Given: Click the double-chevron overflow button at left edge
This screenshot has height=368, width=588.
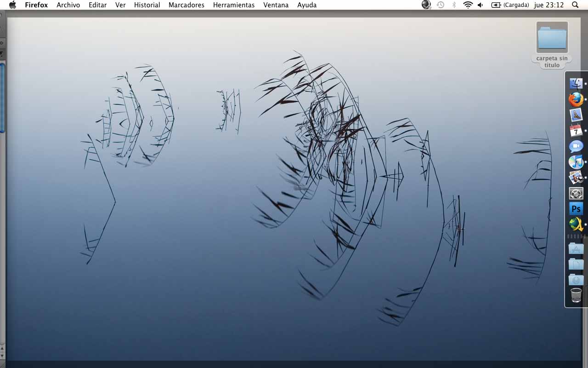Looking at the screenshot, I should [2, 43].
